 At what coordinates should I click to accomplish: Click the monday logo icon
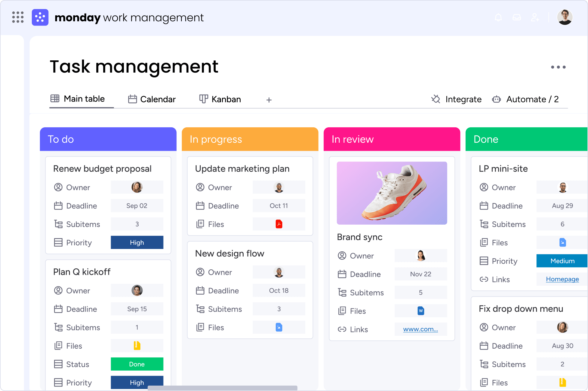40,17
